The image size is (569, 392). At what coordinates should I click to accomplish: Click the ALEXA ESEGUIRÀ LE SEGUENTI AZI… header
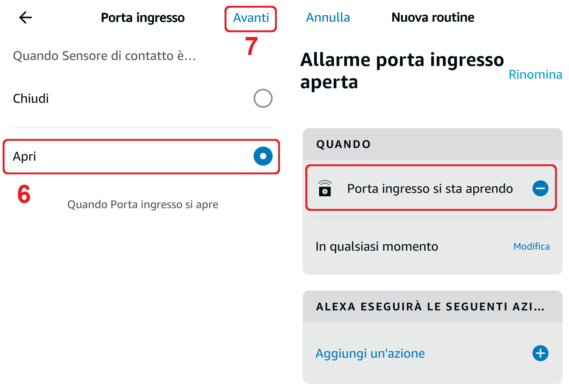click(x=430, y=307)
